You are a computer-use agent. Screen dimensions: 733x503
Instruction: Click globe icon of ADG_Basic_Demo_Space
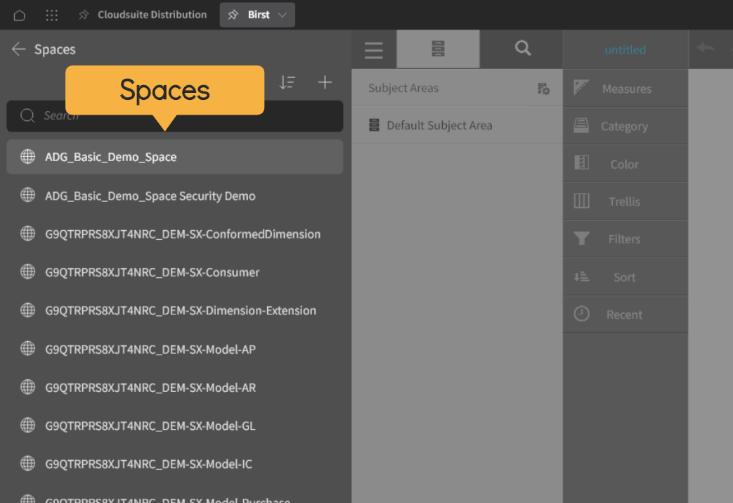(28, 157)
